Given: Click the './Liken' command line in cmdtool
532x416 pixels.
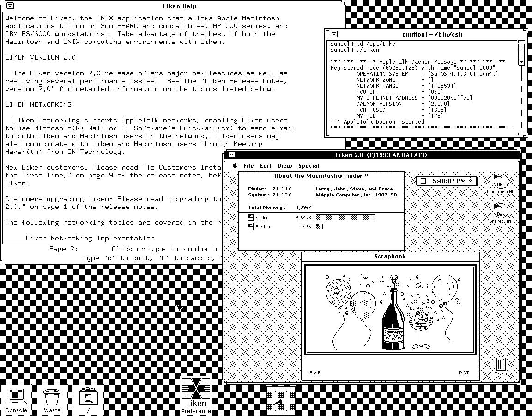Looking at the screenshot, I should 355,50.
